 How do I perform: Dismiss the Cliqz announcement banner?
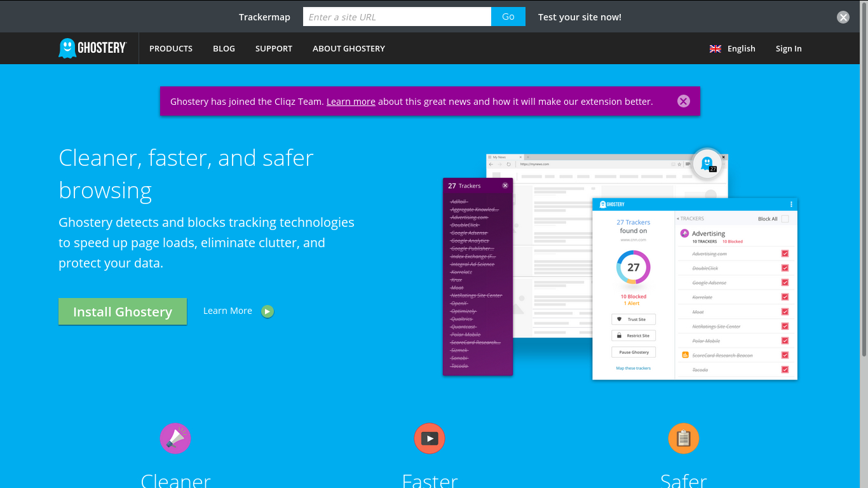[684, 101]
